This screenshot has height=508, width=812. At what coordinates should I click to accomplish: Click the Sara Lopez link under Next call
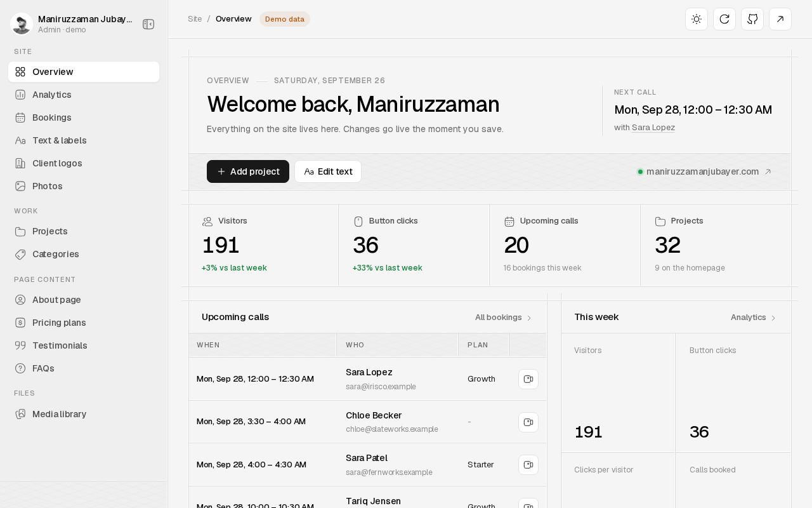(653, 128)
